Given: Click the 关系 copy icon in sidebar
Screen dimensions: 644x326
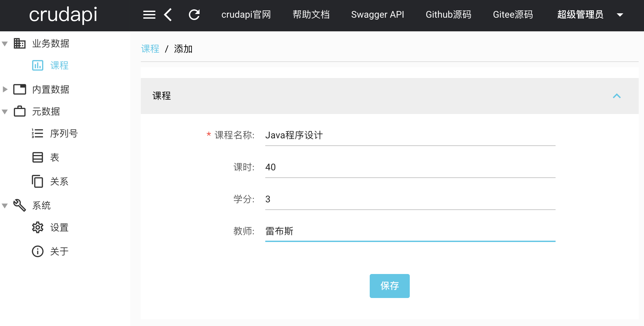Looking at the screenshot, I should [x=37, y=181].
